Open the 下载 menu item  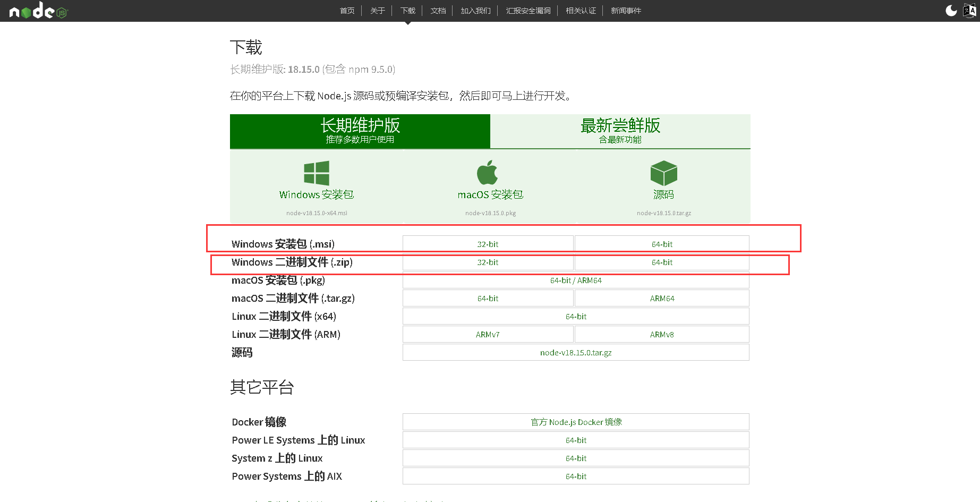click(408, 11)
